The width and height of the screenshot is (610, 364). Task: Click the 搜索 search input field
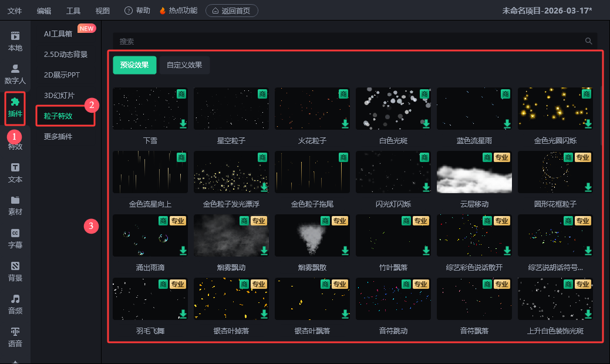(x=346, y=41)
